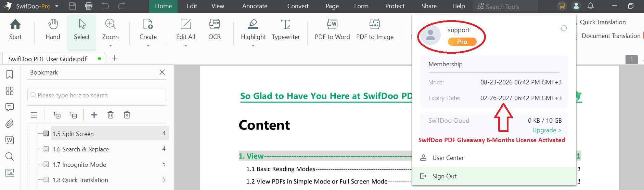The image size is (644, 190).
Task: Refresh account info icon
Action: tap(564, 28)
